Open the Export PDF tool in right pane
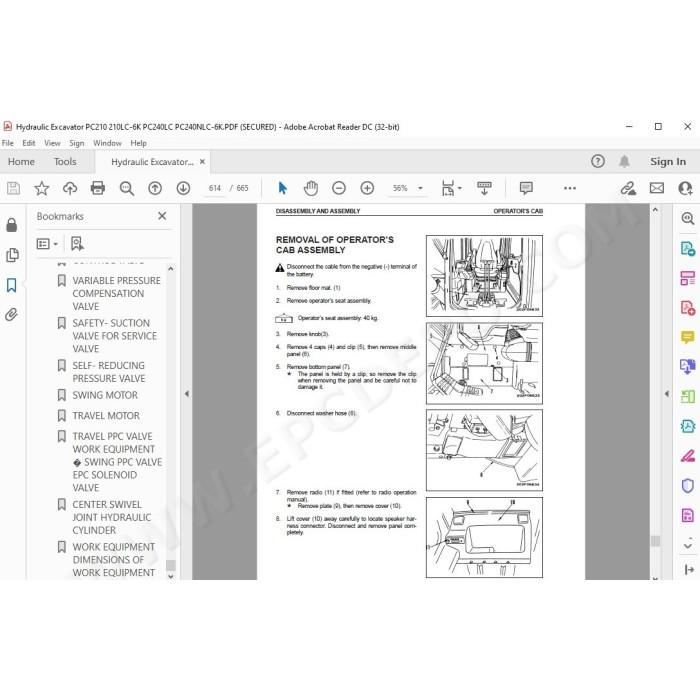The width and height of the screenshot is (700, 700). pos(688,248)
